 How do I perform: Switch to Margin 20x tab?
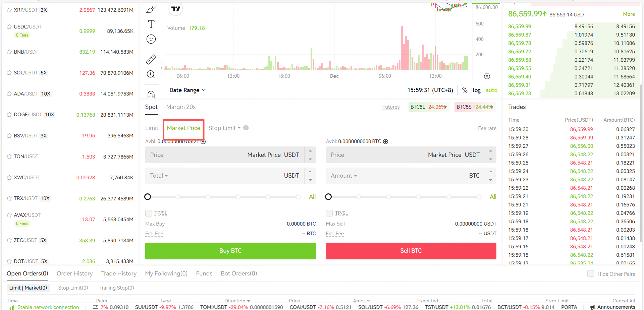pyautogui.click(x=181, y=107)
